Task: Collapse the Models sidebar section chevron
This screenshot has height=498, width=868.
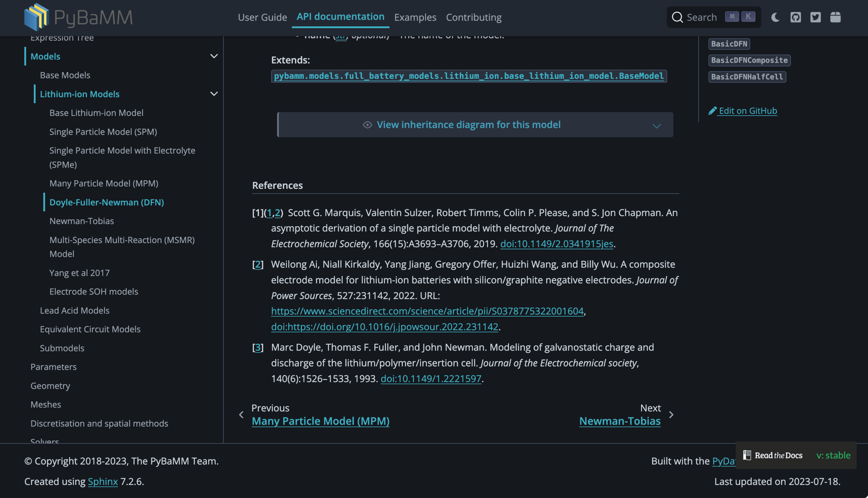Action: coord(214,56)
